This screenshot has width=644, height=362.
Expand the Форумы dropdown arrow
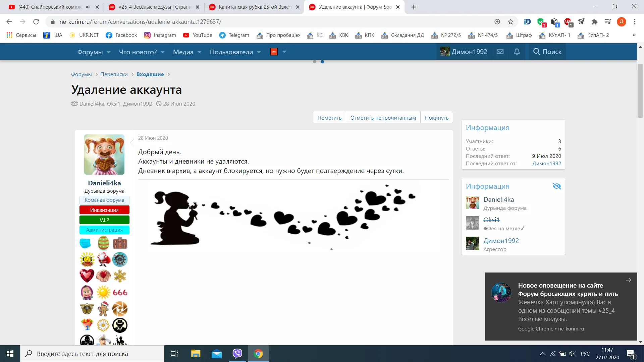click(109, 52)
